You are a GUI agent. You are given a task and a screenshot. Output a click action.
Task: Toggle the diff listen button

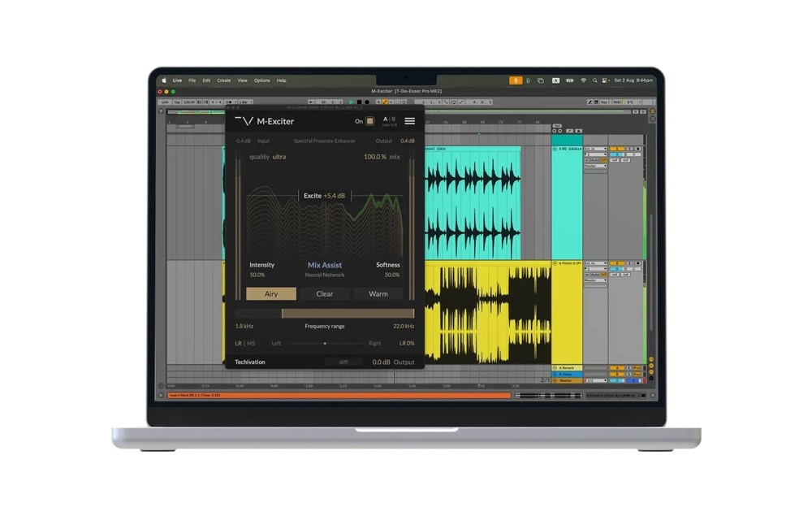click(x=343, y=362)
